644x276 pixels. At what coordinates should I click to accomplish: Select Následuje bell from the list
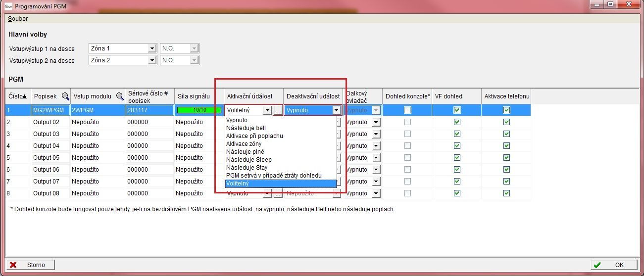[x=246, y=128]
